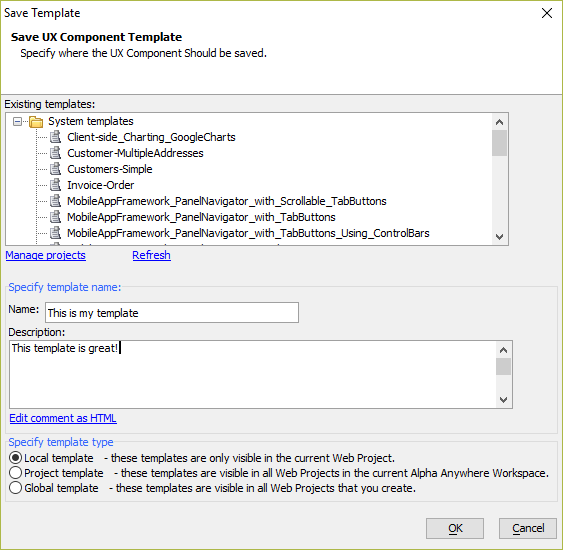Screen dimensions: 563x550
Task: Select the Local template radio button
Action: [x=15, y=458]
